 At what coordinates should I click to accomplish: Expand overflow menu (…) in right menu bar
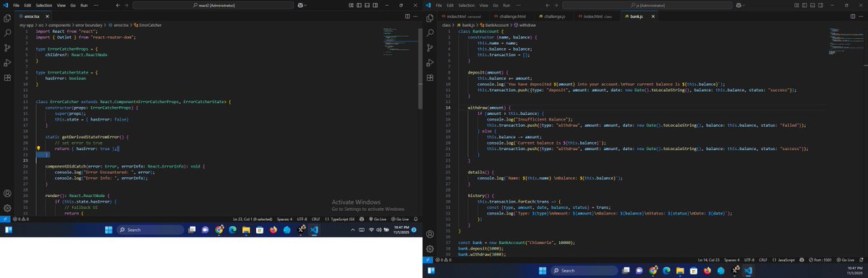point(517,4)
